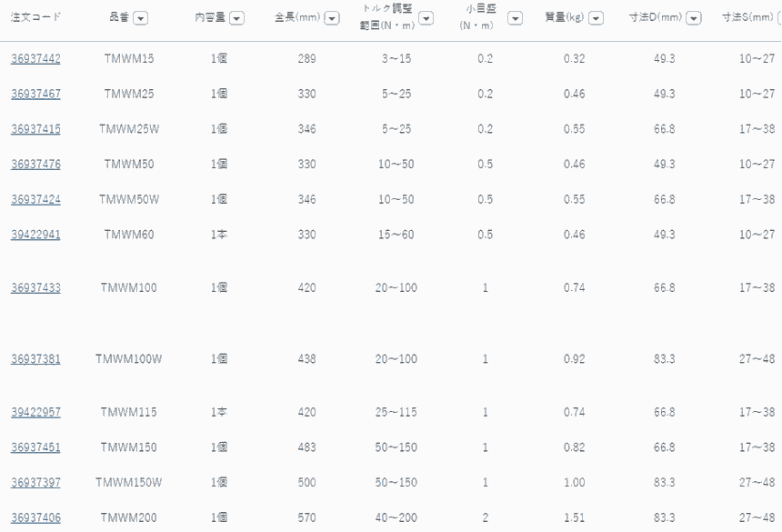
Task: Open the 質量(kg) column filter dropdown
Action: click(x=596, y=18)
